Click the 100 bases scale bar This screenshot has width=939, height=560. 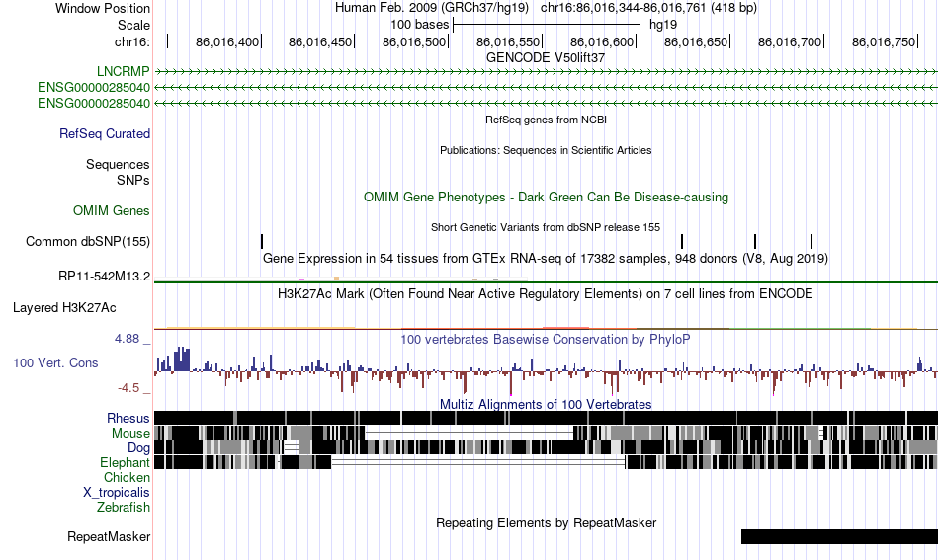point(547,25)
